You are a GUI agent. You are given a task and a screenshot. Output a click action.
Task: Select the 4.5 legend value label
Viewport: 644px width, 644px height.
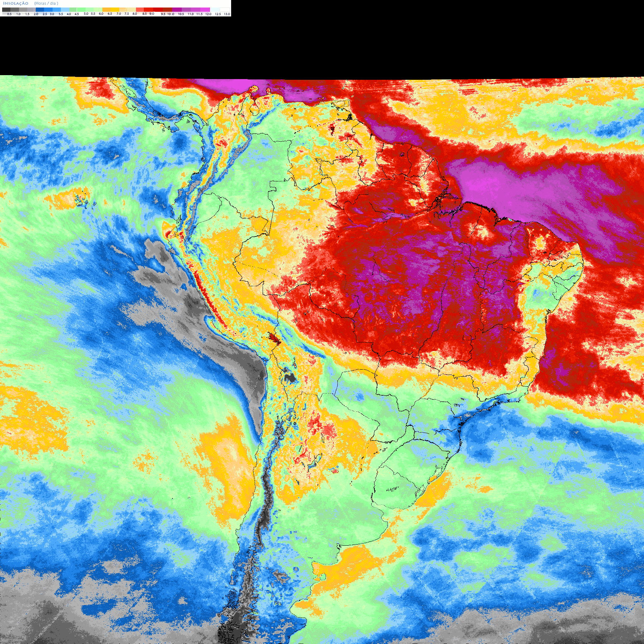pyautogui.click(x=77, y=14)
